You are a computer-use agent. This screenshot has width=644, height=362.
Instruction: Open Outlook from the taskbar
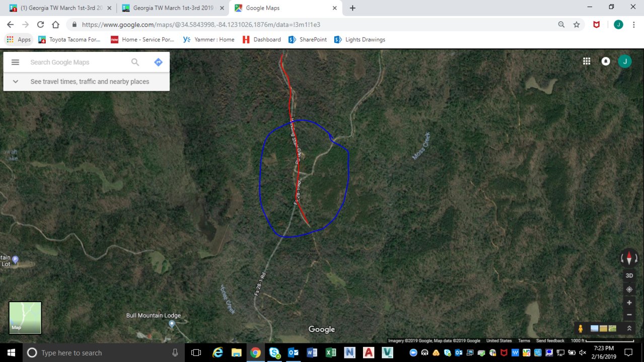coord(293,352)
